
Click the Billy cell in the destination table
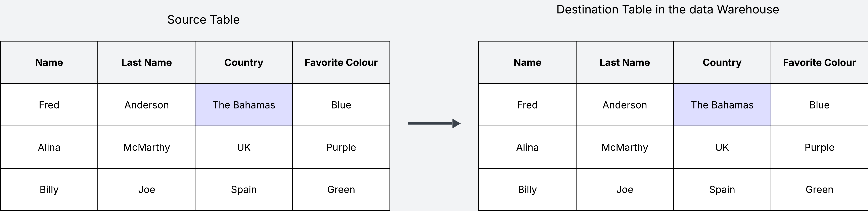(527, 190)
